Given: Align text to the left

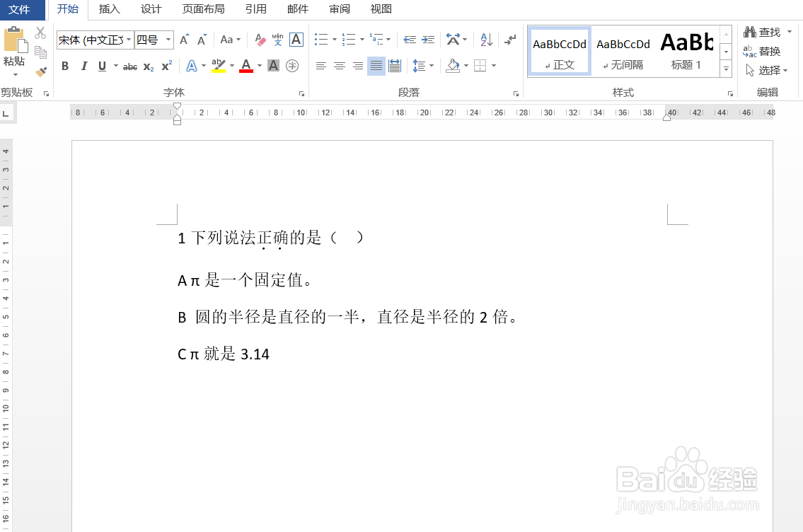Looking at the screenshot, I should (321, 66).
